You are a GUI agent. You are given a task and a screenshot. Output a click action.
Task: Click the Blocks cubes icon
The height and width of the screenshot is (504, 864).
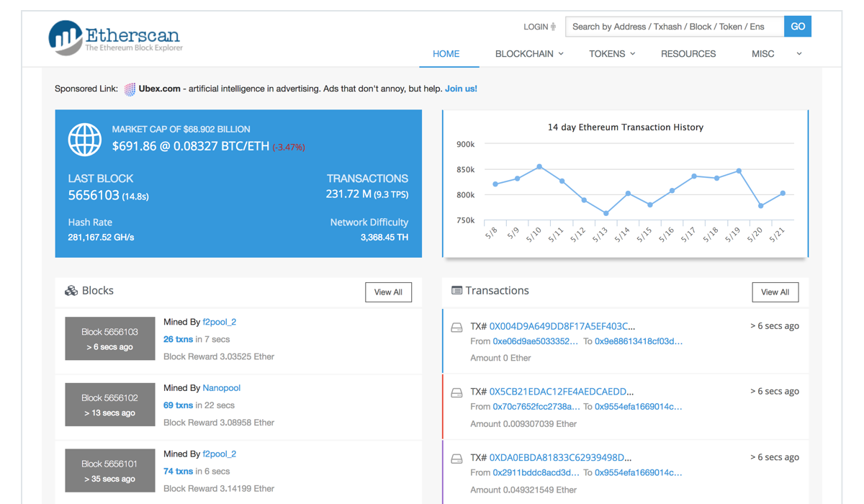(71, 291)
